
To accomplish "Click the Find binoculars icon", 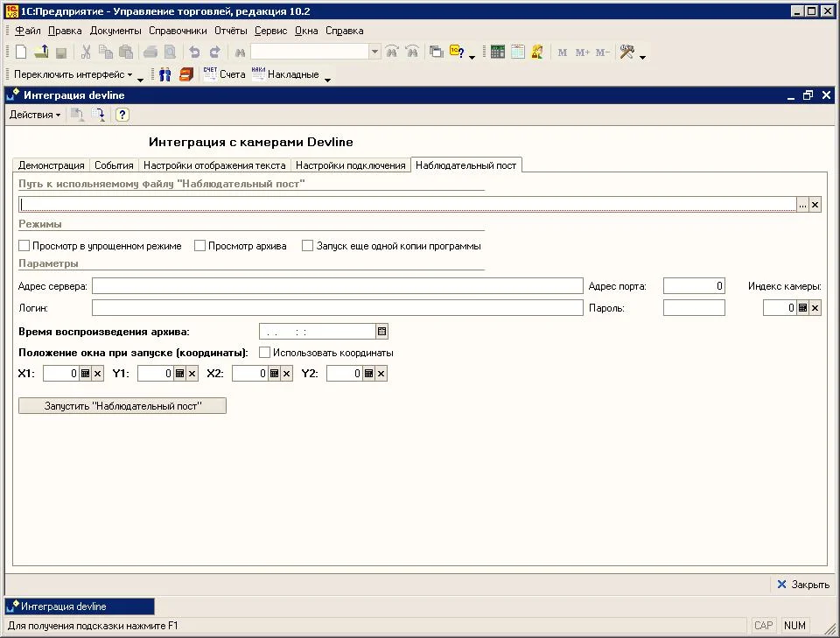I will pyautogui.click(x=240, y=52).
